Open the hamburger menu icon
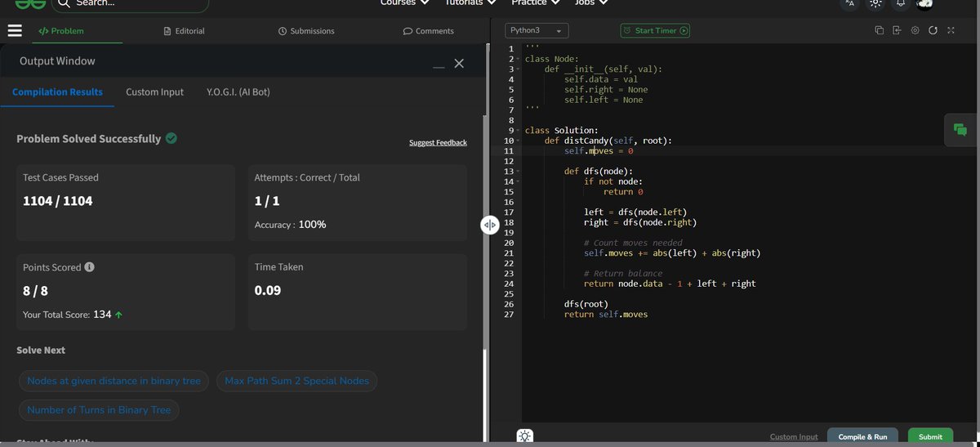The image size is (980, 447). coord(14,31)
